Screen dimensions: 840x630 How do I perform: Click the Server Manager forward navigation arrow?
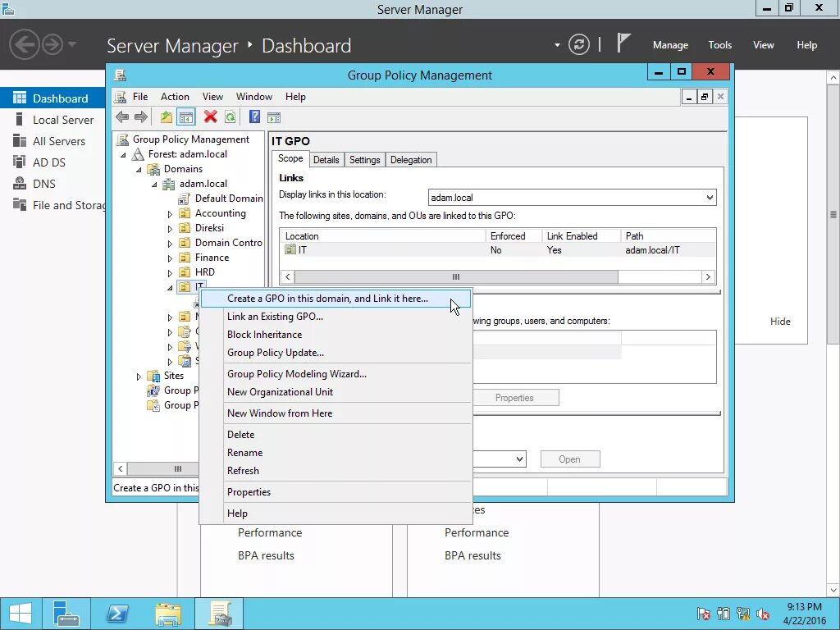click(52, 44)
